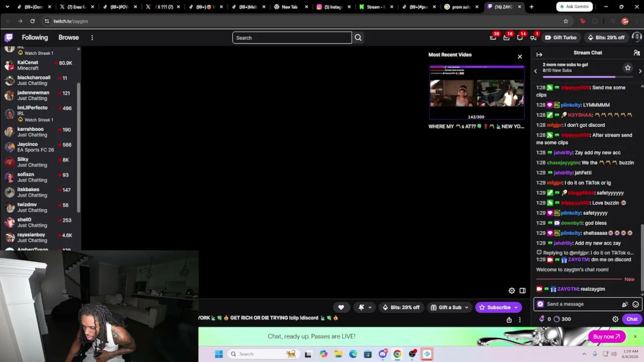Open twizdmv channel in sidebar
Image resolution: width=644 pixels, height=362 pixels.
(40, 207)
